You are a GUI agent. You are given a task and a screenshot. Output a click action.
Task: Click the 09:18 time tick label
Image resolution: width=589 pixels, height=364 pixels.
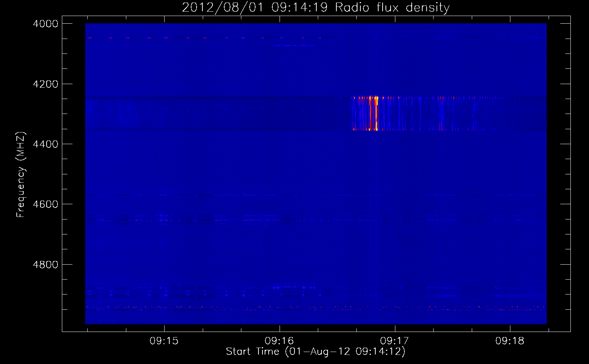pyautogui.click(x=510, y=341)
